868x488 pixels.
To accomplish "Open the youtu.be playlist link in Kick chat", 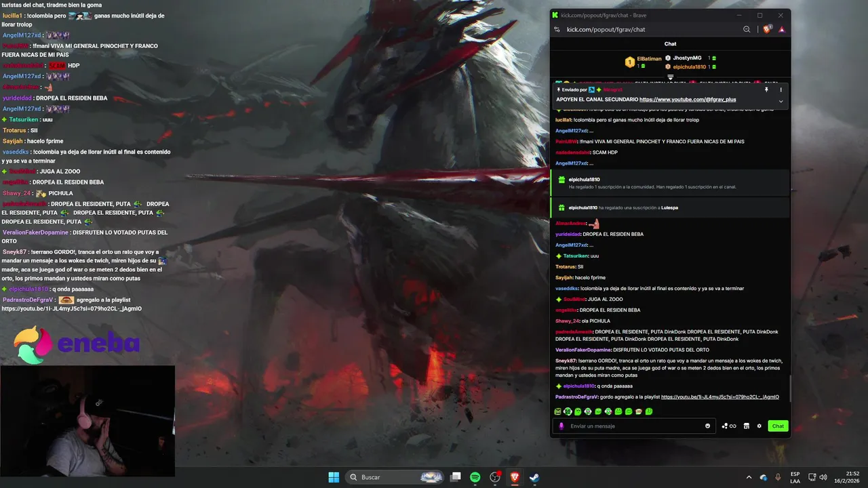I will 720,397.
